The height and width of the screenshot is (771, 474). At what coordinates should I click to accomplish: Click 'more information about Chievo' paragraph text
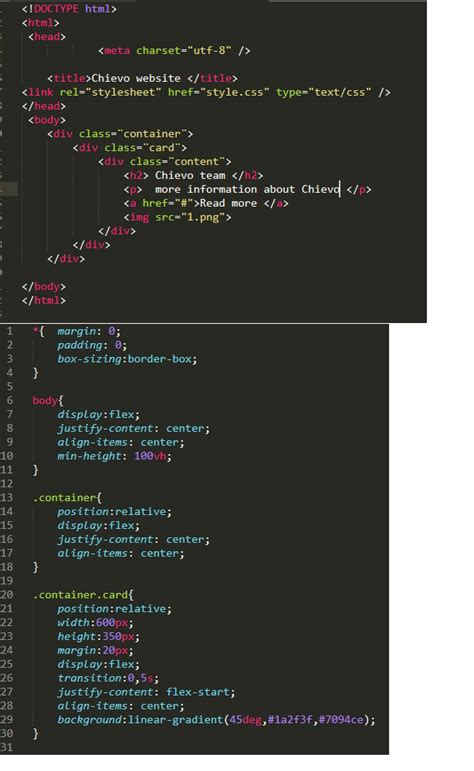[x=247, y=189]
